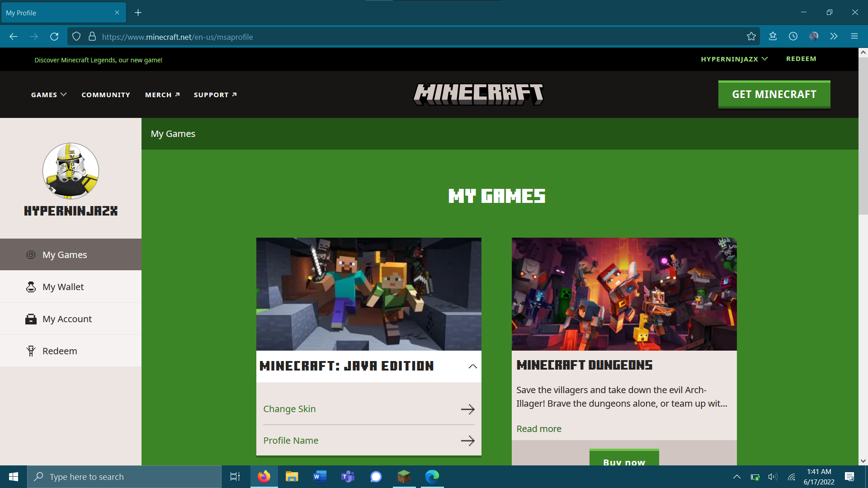Click Read more under Minecraft Dungeons
Image resolution: width=868 pixels, height=488 pixels.
click(538, 429)
